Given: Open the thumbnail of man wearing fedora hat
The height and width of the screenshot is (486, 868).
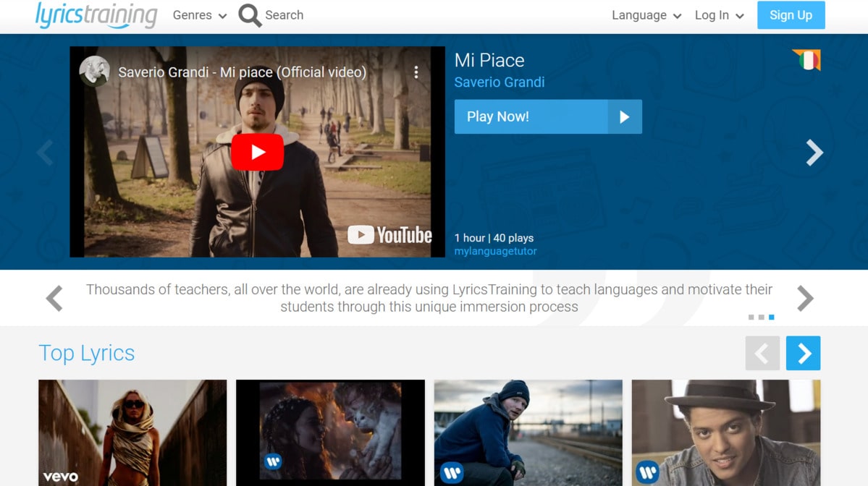Looking at the screenshot, I should [x=726, y=433].
